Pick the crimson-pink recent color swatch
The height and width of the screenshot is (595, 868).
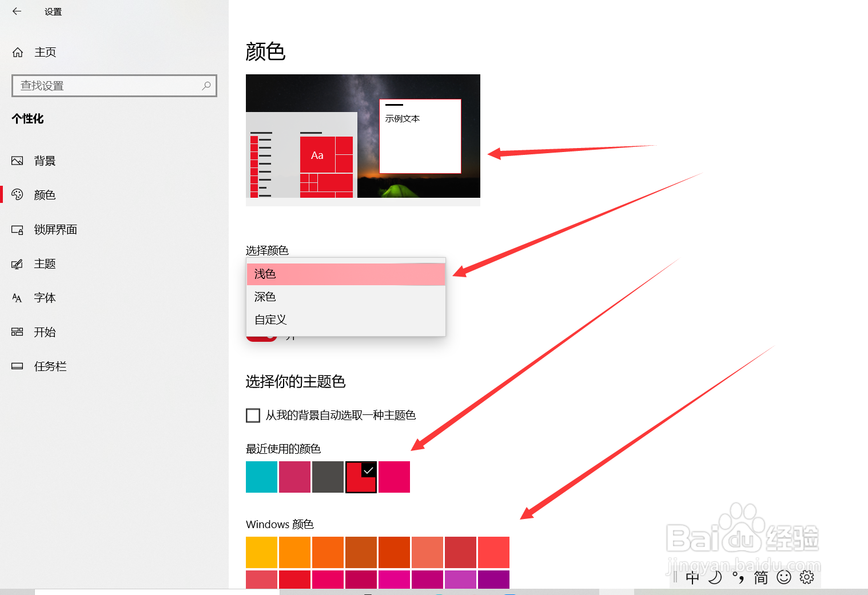(294, 477)
